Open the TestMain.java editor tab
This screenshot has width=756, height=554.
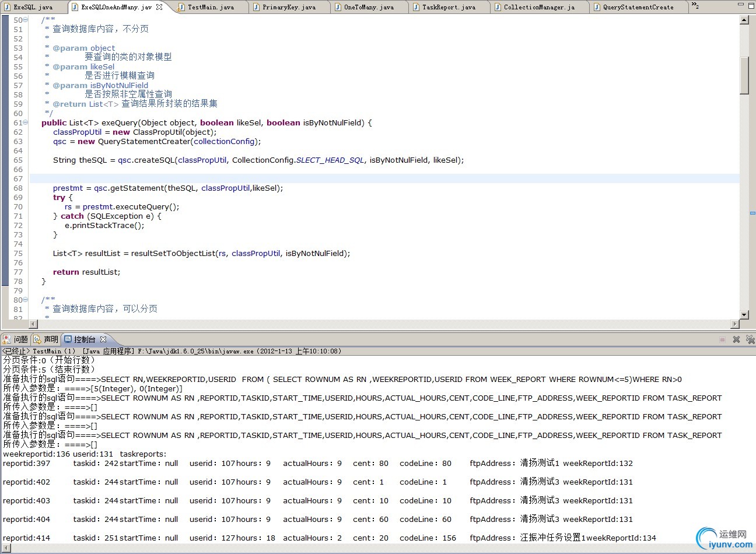211,7
